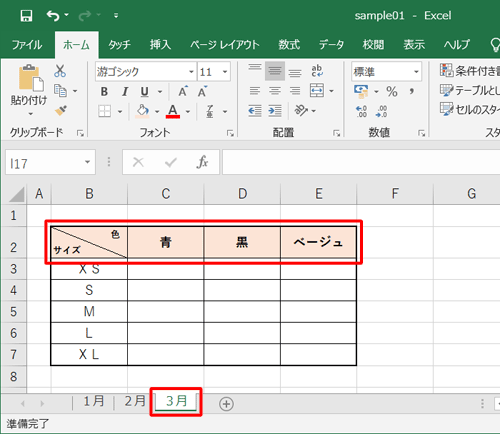The height and width of the screenshot is (434, 500).
Task: Select all cells via corner triangle
Action: coord(16,194)
